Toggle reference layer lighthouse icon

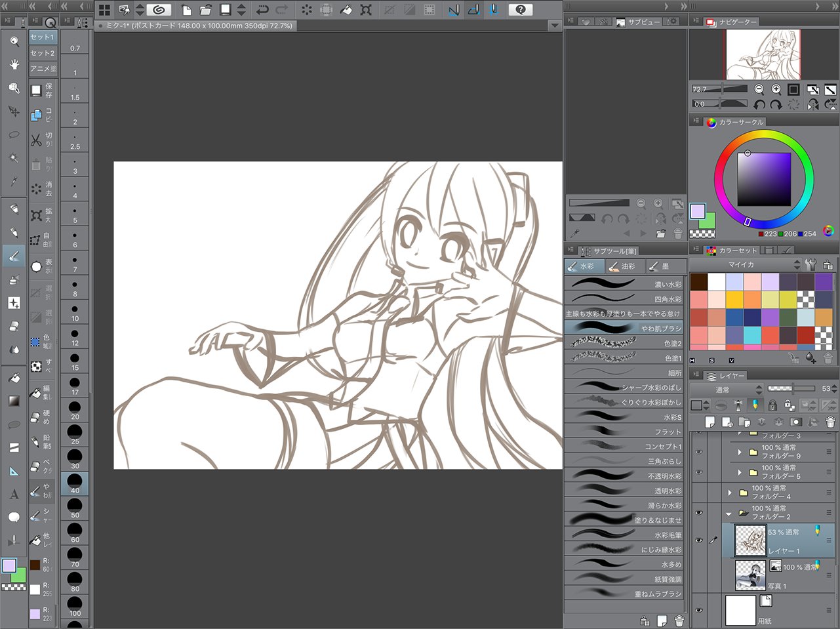coord(738,405)
